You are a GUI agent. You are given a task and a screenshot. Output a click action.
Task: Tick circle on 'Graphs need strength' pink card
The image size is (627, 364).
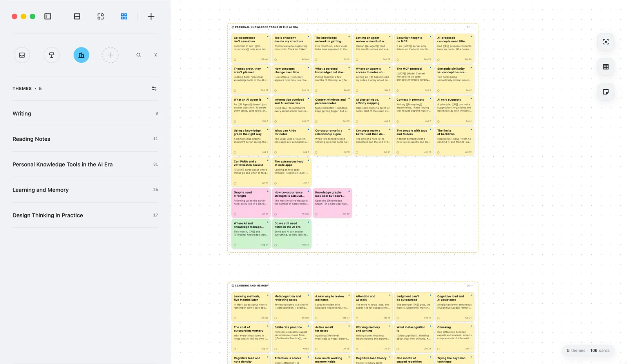(235, 214)
